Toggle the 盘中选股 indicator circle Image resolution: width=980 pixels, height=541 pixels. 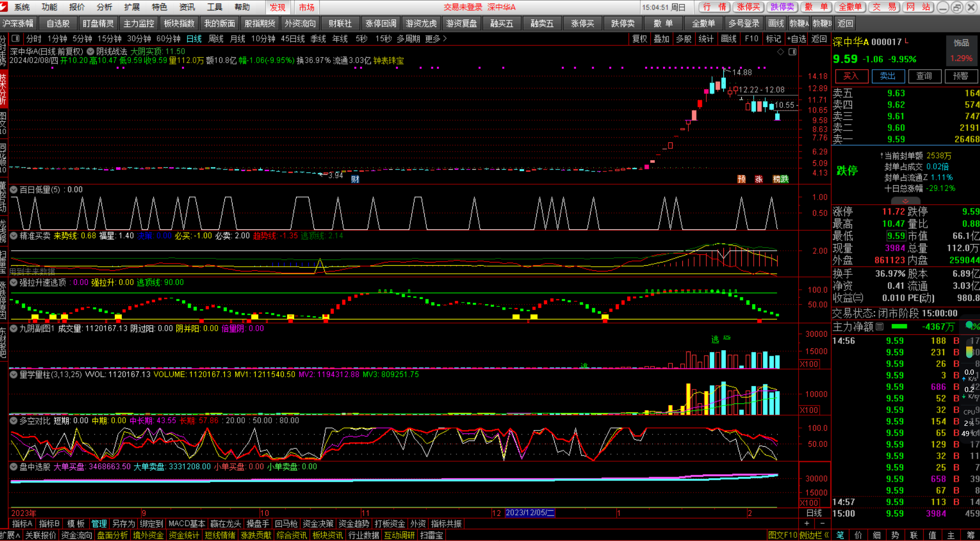coord(14,467)
